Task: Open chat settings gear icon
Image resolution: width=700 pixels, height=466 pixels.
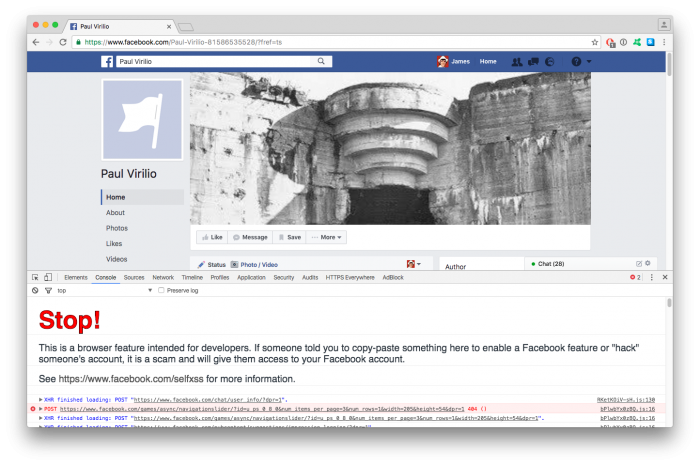Action: 648,263
